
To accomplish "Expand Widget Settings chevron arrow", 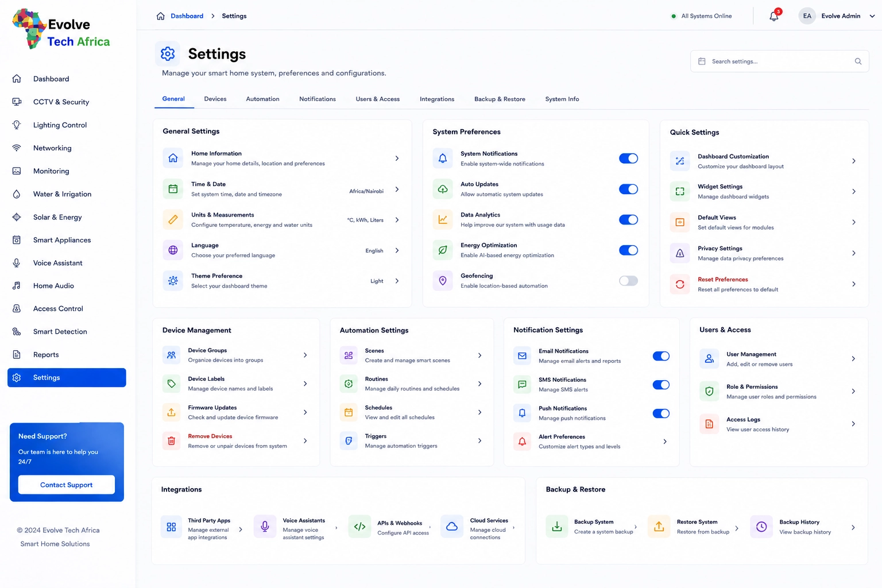I will pos(854,191).
